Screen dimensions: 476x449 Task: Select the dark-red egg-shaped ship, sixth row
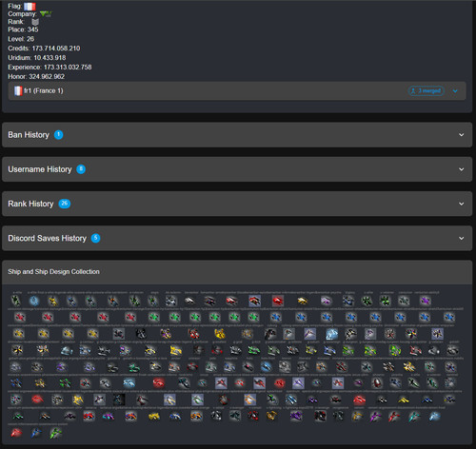(x=377, y=383)
